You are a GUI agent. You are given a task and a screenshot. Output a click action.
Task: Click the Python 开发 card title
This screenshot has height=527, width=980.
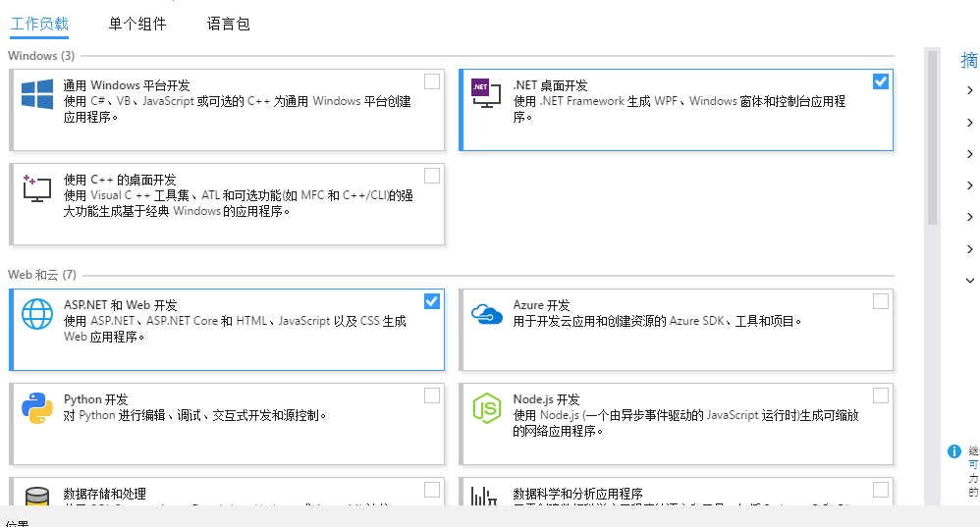95,399
